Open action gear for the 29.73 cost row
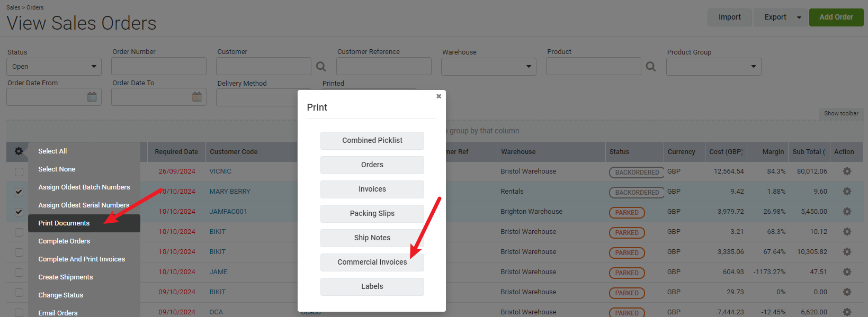The height and width of the screenshot is (317, 868). pos(847,292)
